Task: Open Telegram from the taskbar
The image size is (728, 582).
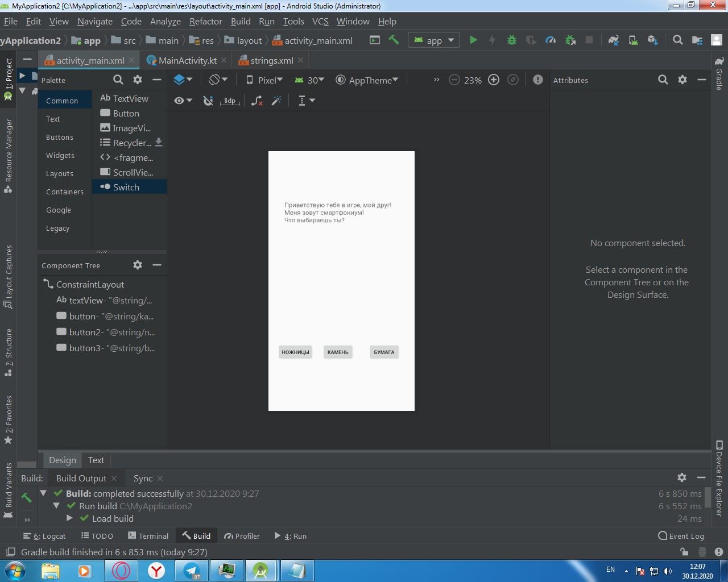Action: click(x=192, y=571)
